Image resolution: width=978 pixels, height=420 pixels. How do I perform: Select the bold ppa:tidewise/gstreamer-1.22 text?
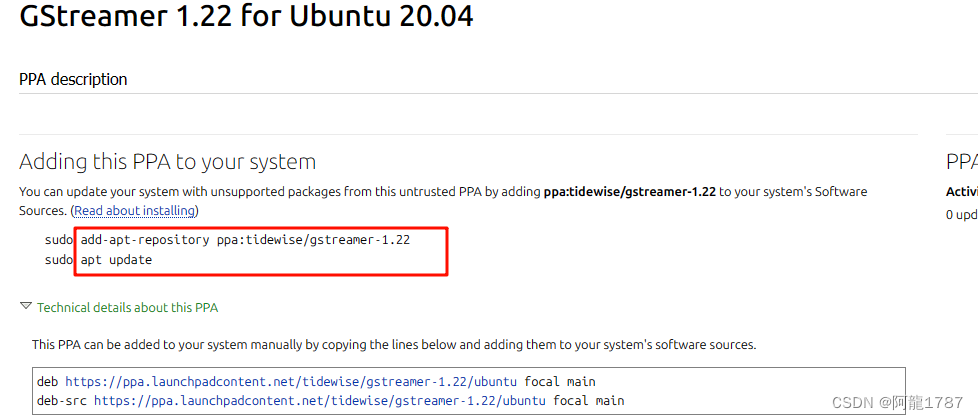click(x=629, y=192)
